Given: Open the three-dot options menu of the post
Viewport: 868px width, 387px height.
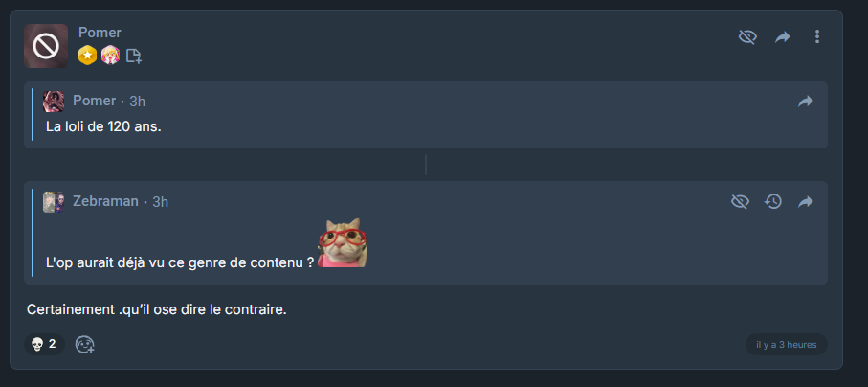Looking at the screenshot, I should point(817,36).
